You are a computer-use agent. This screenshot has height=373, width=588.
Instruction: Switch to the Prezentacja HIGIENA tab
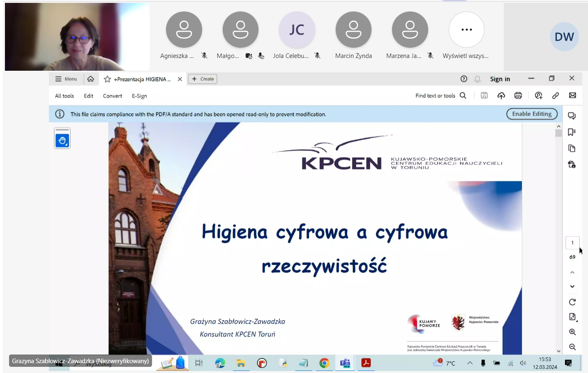pos(142,79)
